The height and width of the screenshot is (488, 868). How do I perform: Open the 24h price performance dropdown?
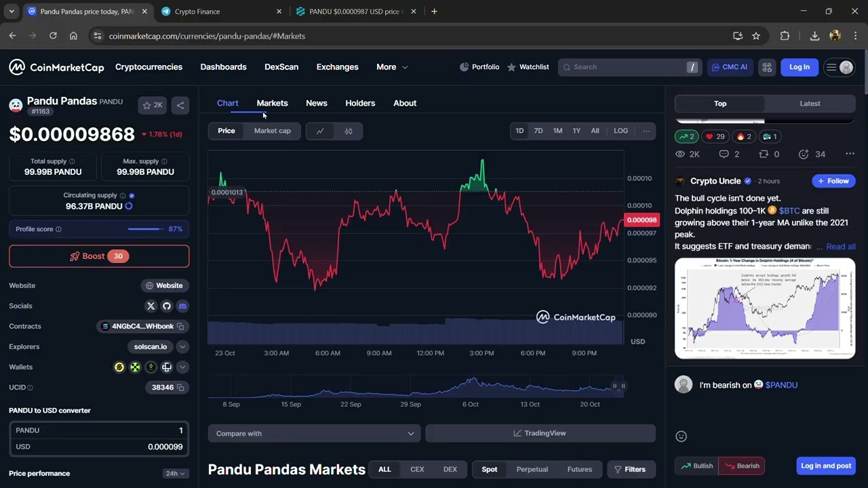coord(176,474)
